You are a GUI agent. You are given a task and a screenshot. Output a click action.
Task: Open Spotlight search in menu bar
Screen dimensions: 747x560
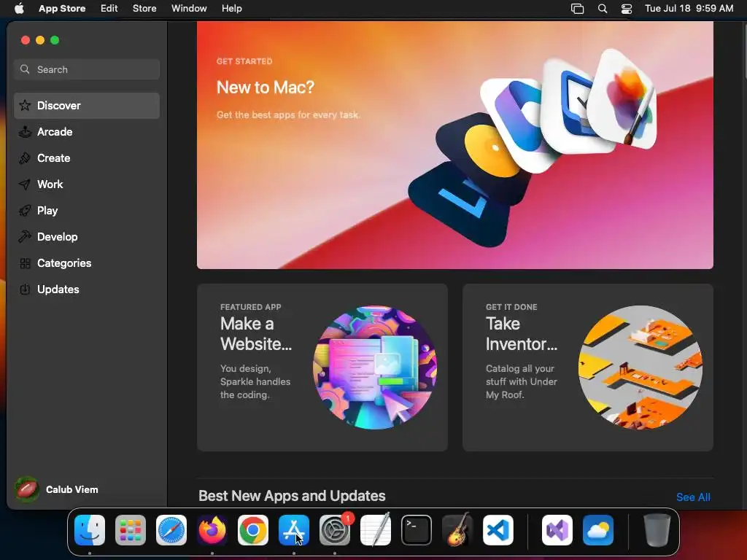603,9
